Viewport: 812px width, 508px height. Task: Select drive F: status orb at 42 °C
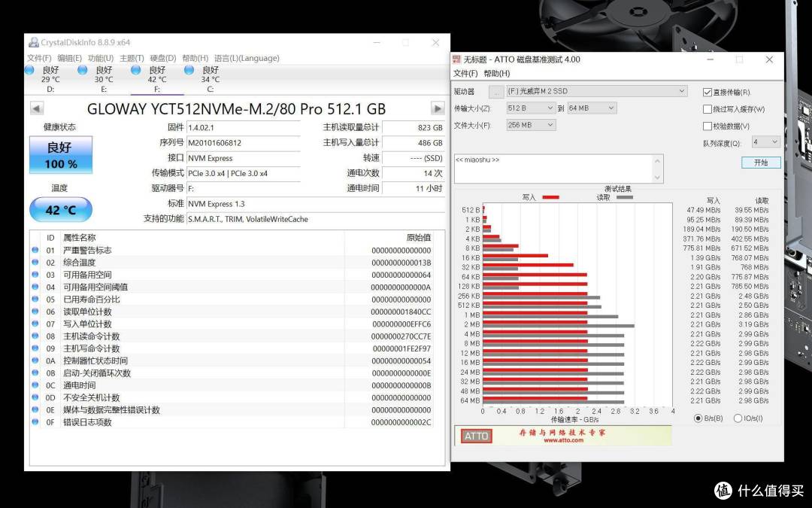[x=135, y=70]
